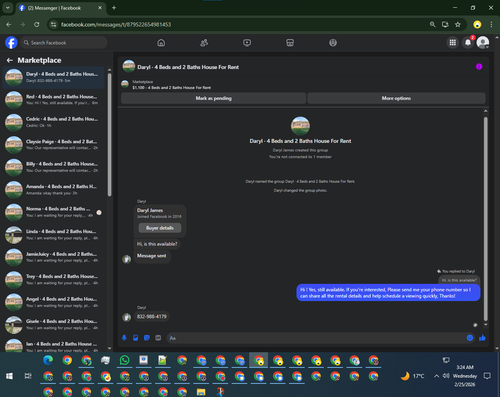Viewport: 500px width, 397px height.
Task: Go back in browser
Action: (x=9, y=24)
